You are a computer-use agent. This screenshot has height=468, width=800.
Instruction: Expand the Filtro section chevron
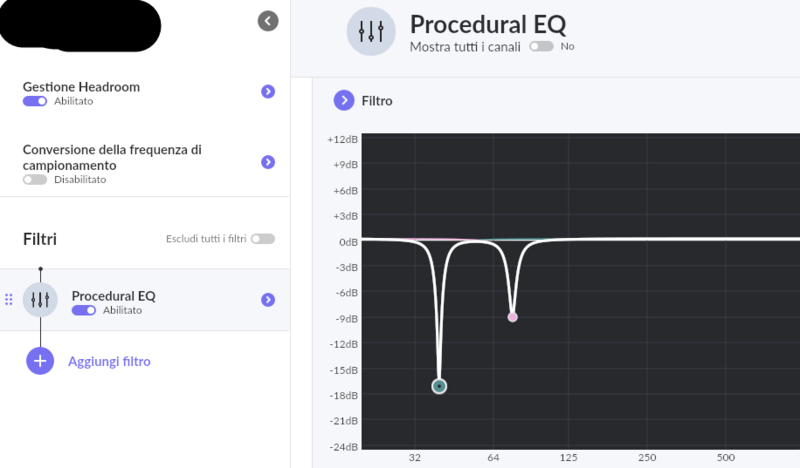click(x=343, y=100)
